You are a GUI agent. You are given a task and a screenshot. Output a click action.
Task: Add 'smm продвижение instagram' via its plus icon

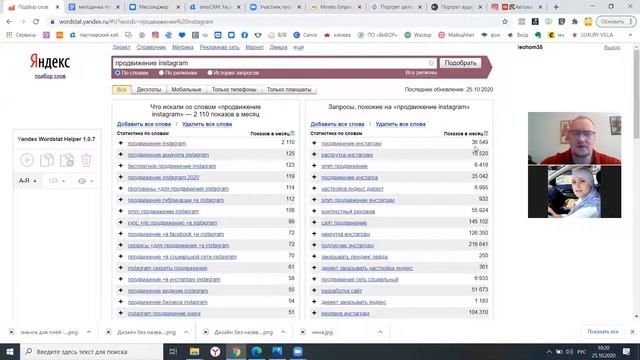point(120,211)
